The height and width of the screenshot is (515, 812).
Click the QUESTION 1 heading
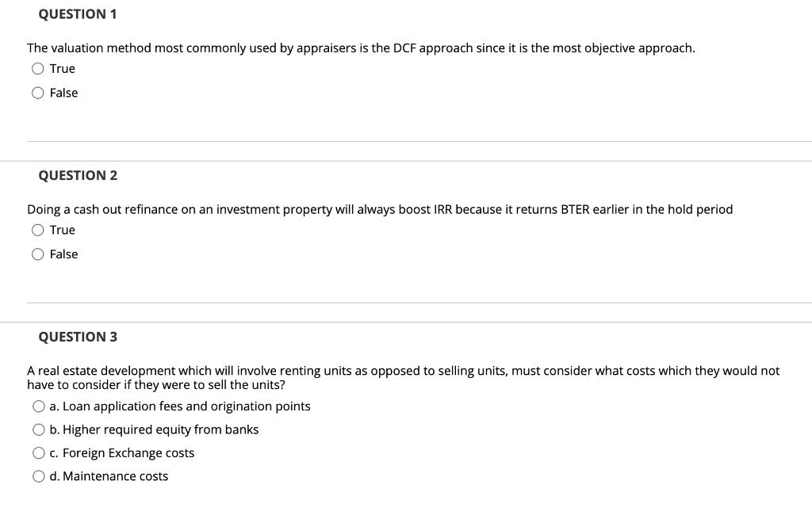(x=78, y=14)
